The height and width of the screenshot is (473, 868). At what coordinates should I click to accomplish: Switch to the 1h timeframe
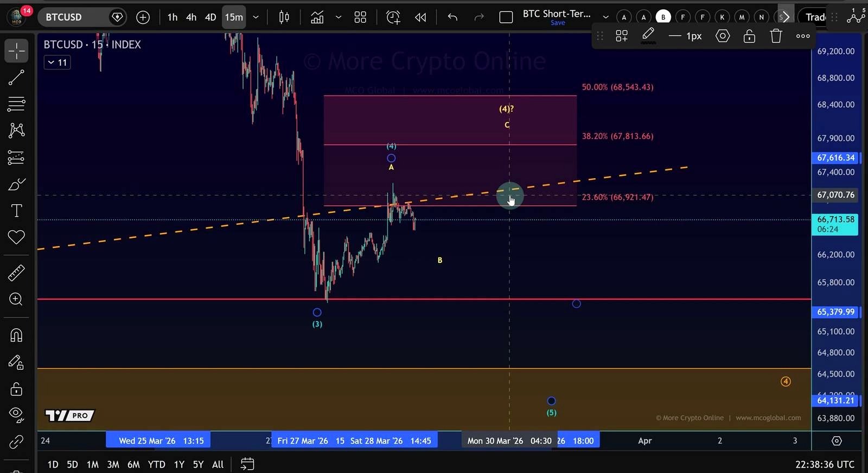[173, 17]
